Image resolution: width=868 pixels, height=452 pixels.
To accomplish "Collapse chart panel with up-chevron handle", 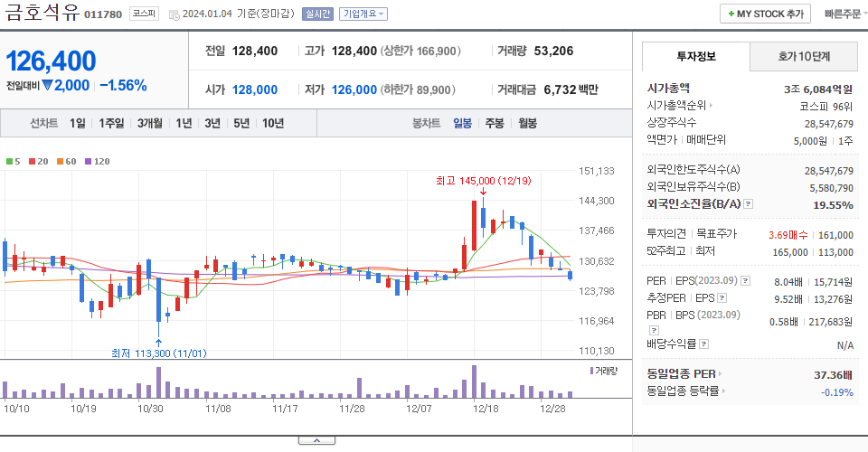I will 316,440.
